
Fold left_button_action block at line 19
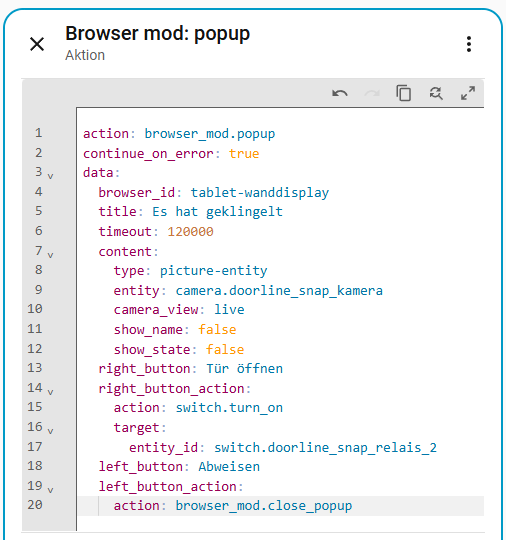[50, 490]
